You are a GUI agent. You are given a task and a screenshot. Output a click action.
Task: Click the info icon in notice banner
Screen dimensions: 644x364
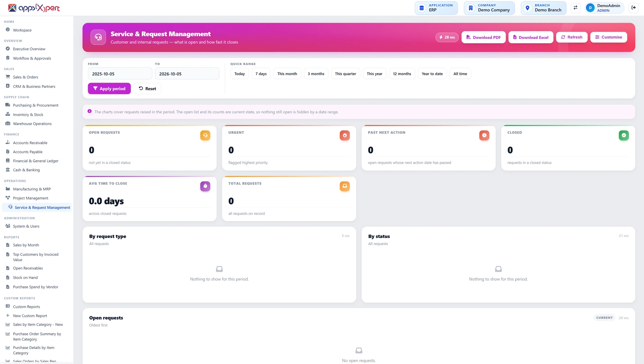pos(90,111)
